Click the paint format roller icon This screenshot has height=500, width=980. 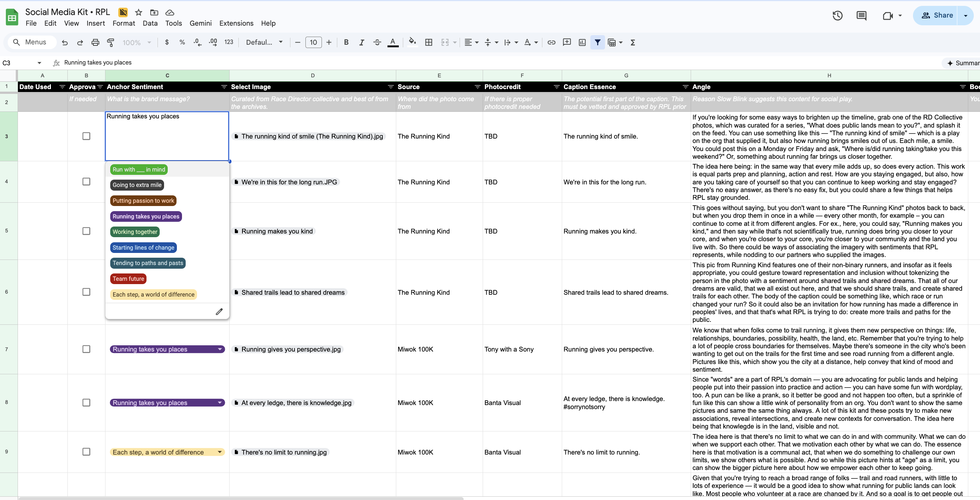111,43
